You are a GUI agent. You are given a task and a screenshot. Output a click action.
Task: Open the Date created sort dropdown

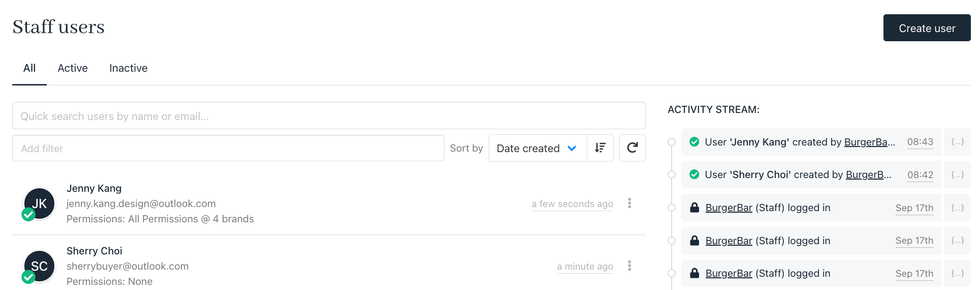(538, 148)
